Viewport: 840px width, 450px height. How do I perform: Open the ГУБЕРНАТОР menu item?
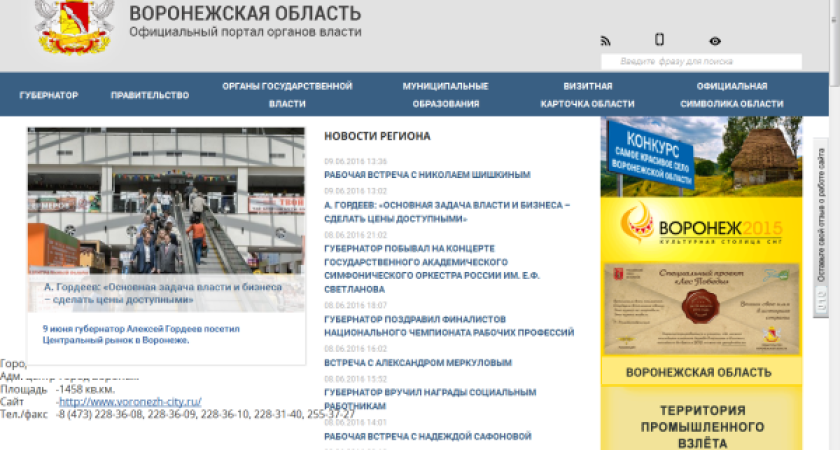tap(49, 95)
